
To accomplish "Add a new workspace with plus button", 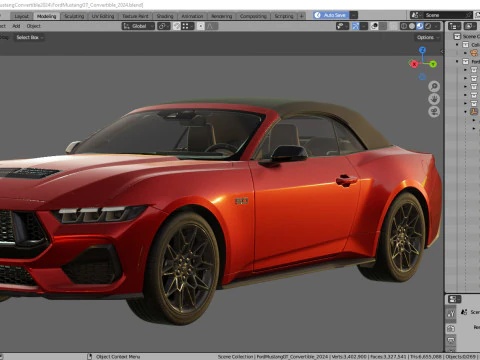I will point(301,16).
